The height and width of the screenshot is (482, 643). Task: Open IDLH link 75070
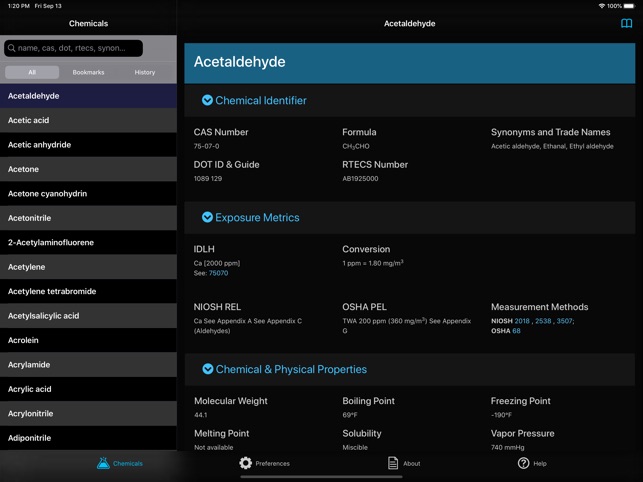click(x=218, y=273)
